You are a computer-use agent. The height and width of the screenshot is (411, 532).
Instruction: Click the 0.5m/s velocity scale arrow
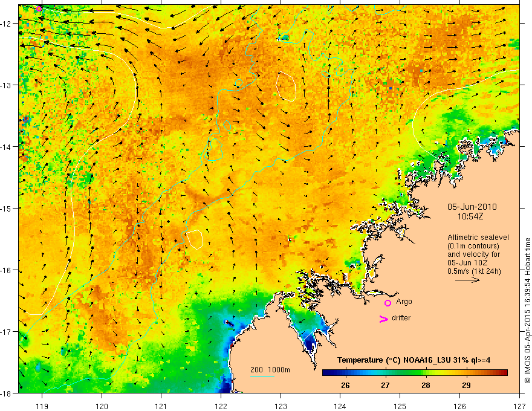(x=467, y=280)
